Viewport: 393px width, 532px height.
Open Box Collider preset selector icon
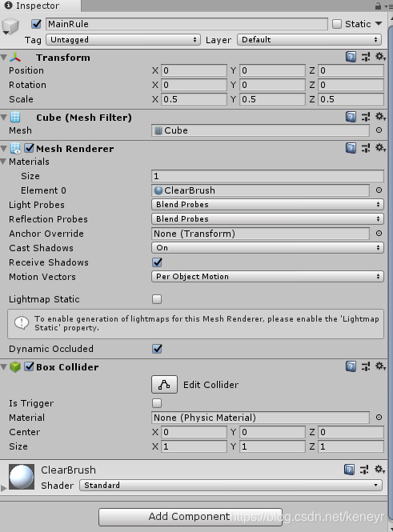(366, 366)
